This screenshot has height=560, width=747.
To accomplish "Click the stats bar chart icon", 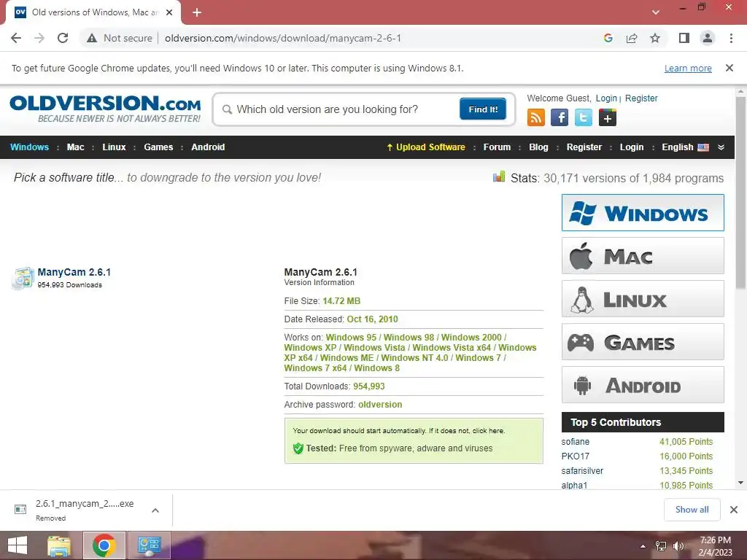I will [x=499, y=177].
